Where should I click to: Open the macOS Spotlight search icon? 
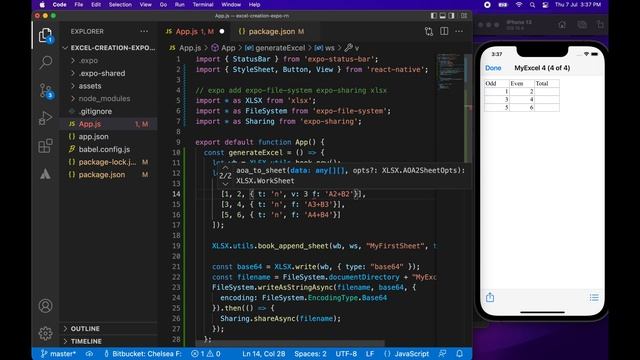coord(532,5)
